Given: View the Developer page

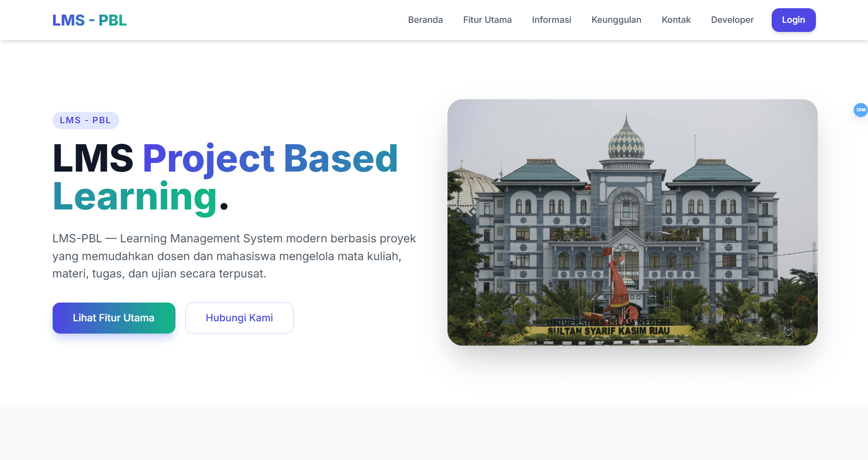Looking at the screenshot, I should click(x=732, y=20).
